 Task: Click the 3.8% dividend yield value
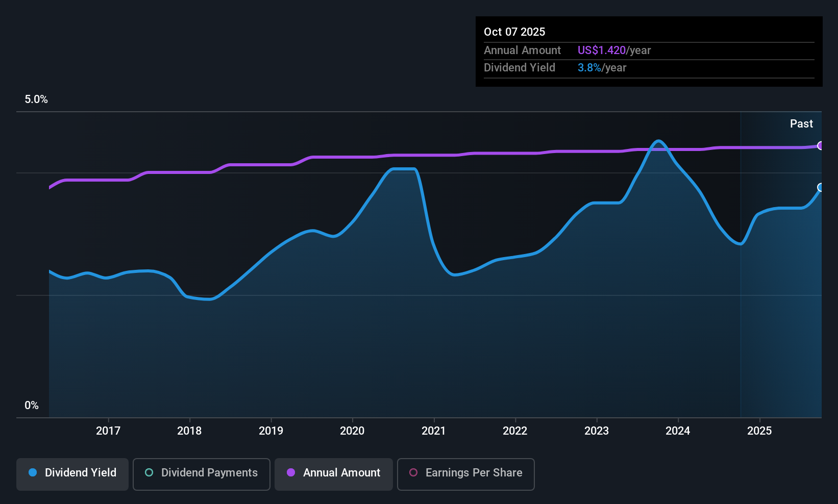pyautogui.click(x=589, y=68)
